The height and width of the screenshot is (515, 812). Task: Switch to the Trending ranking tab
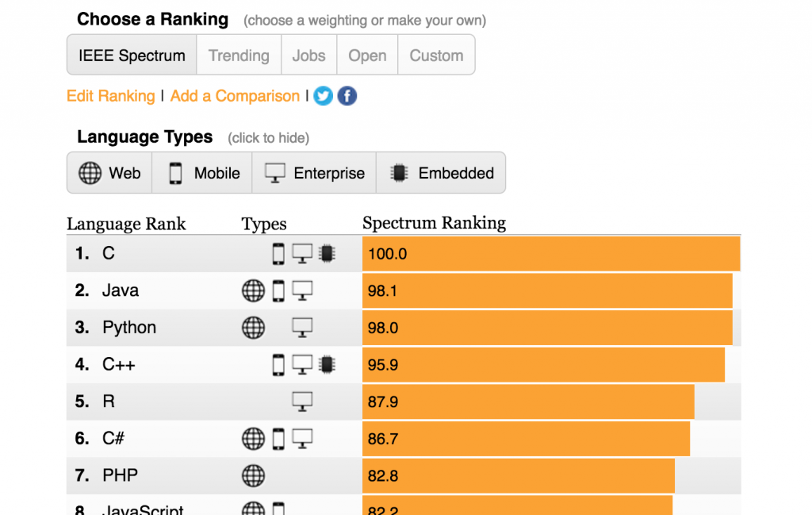(239, 55)
